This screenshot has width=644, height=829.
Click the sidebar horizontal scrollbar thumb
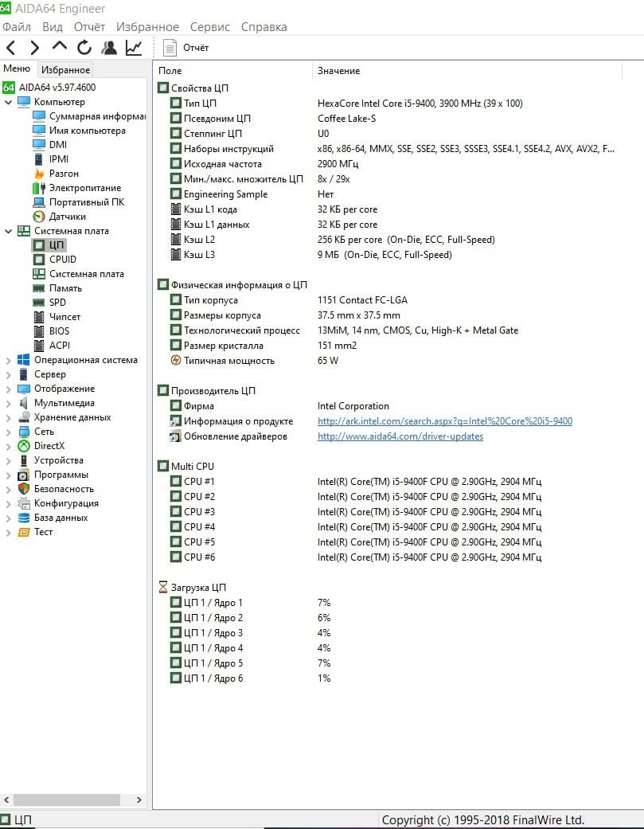67,800
